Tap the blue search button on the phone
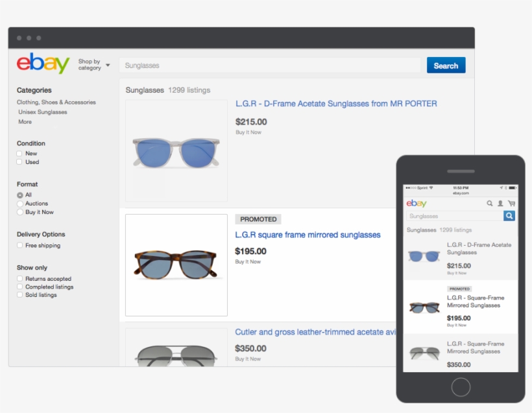 (x=510, y=215)
